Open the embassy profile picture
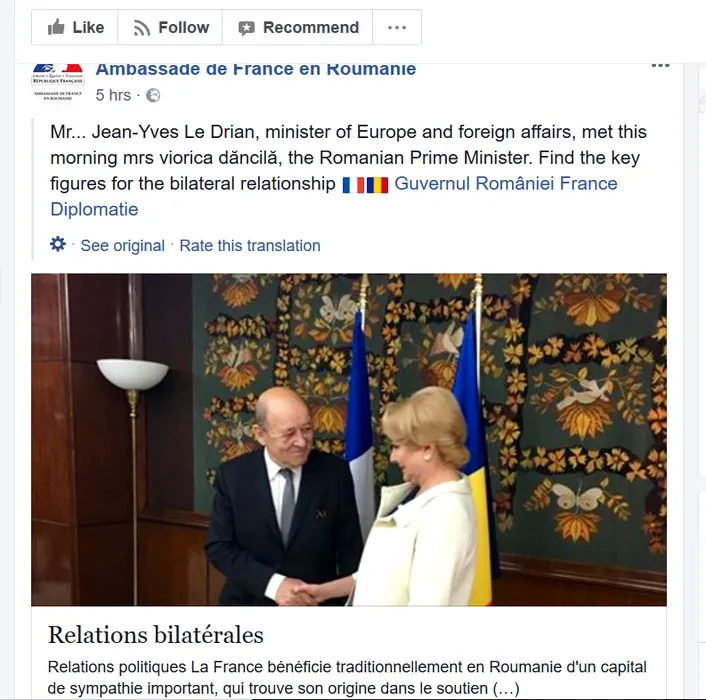 [58, 83]
